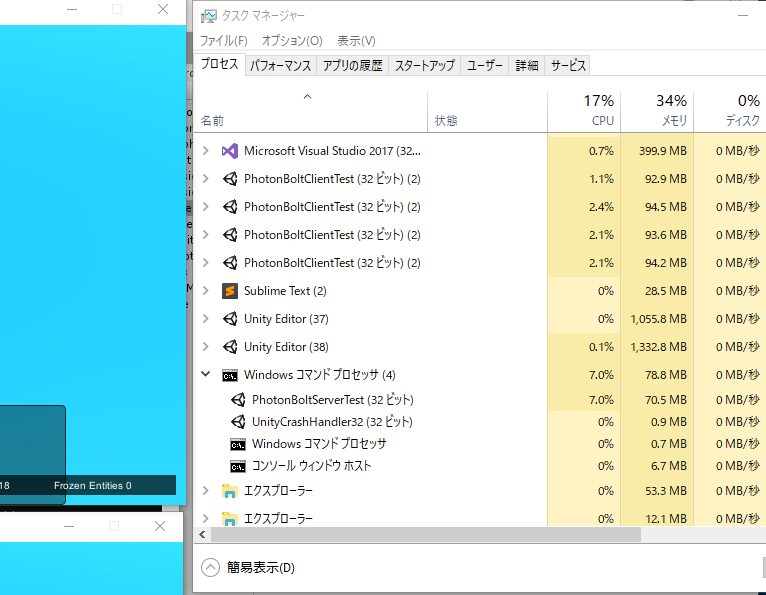Collapse the Windows コマンド プロセッサ (4) group
The height and width of the screenshot is (595, 766).
click(206, 374)
